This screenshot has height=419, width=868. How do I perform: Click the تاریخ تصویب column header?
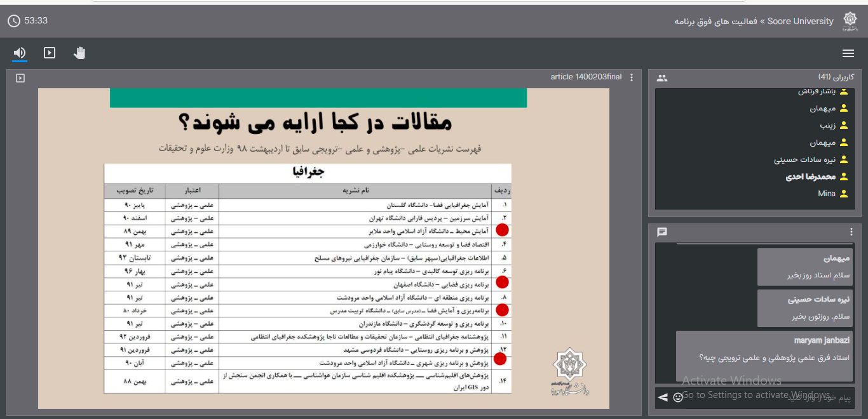(x=135, y=190)
